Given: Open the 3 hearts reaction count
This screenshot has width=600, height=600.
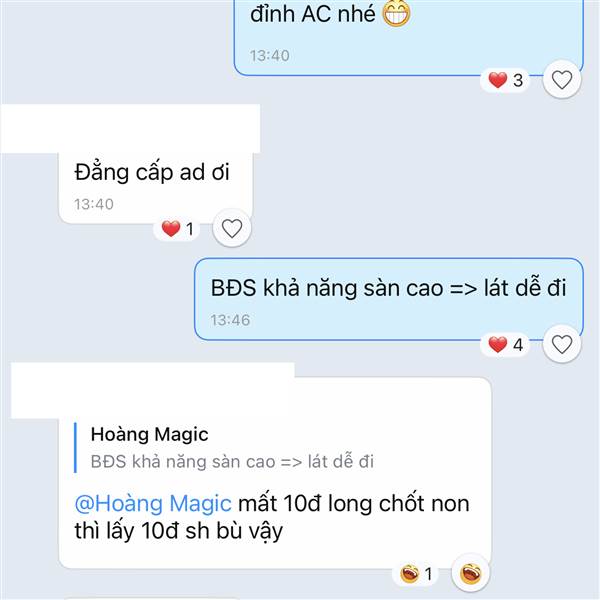Looking at the screenshot, I should 505,80.
